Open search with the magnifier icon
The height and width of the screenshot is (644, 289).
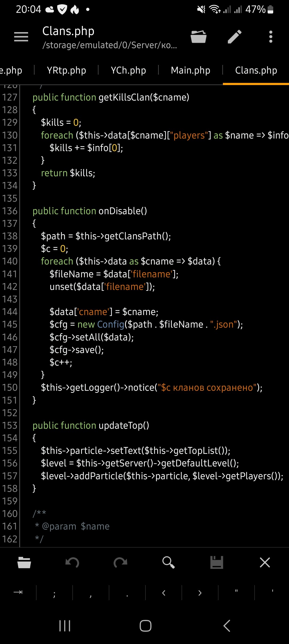tap(169, 562)
